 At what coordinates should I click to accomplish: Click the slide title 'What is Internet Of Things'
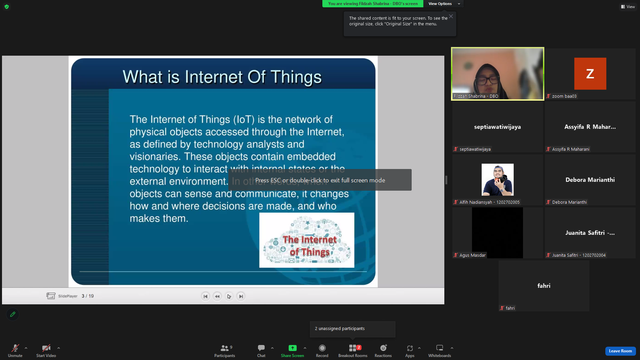pos(222,77)
